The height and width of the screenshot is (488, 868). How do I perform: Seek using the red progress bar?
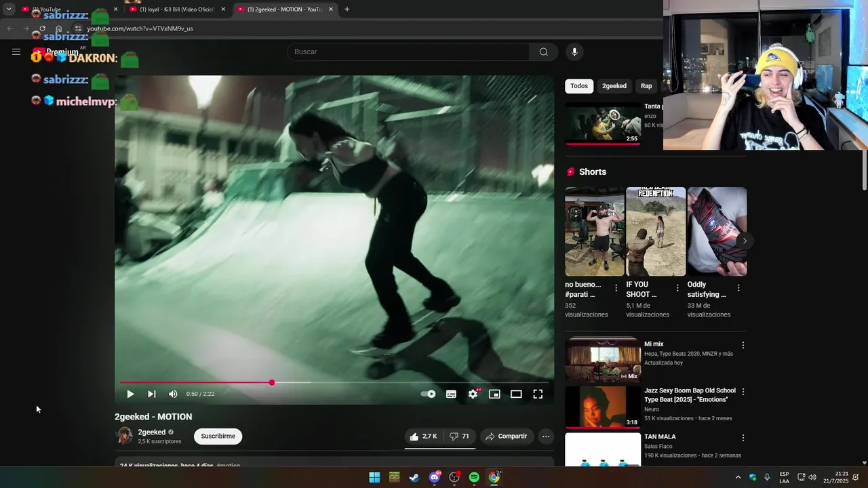click(334, 383)
